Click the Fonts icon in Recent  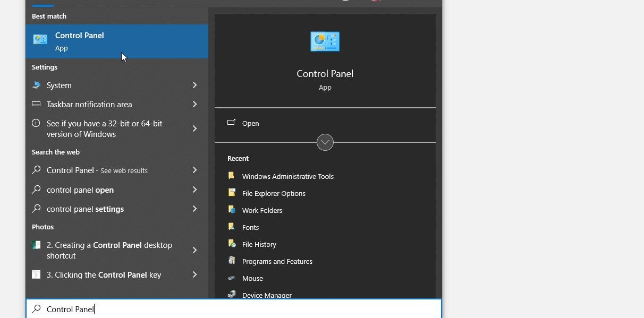click(x=232, y=227)
